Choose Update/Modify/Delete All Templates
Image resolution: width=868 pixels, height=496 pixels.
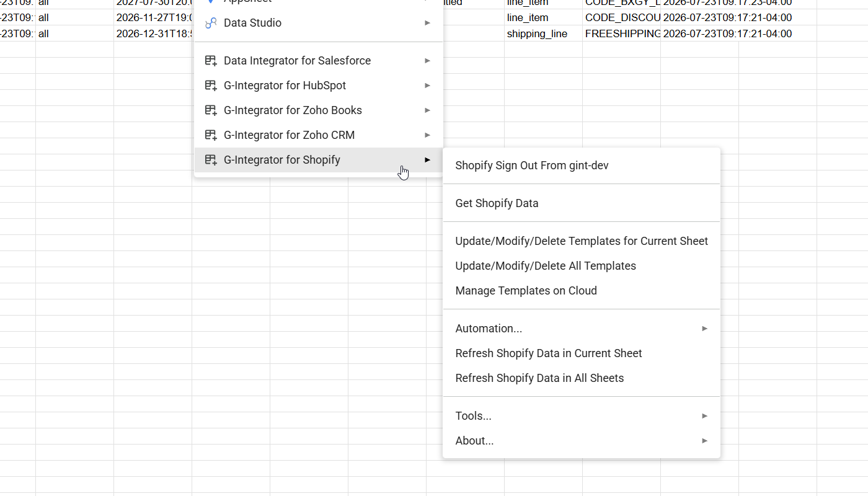pos(582,266)
